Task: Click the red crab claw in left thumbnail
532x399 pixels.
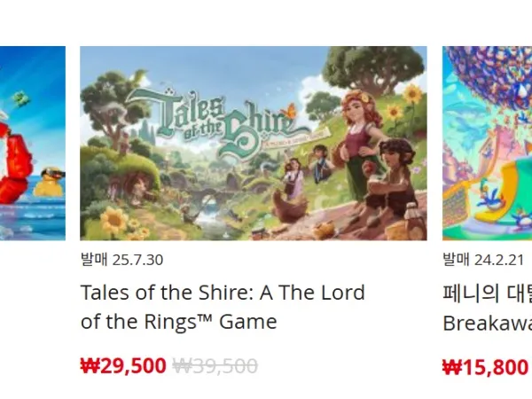Action: (x=15, y=163)
